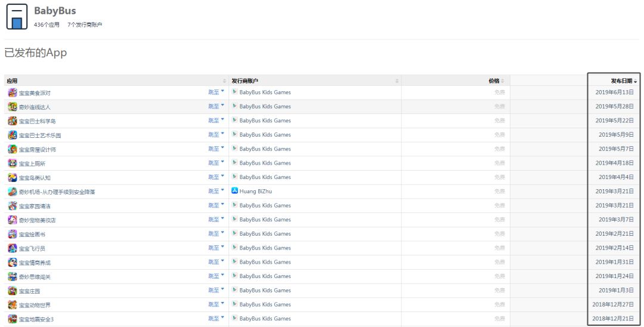The image size is (644, 327).
Task: Click the 奇妙机场 app icon
Action: tap(13, 192)
